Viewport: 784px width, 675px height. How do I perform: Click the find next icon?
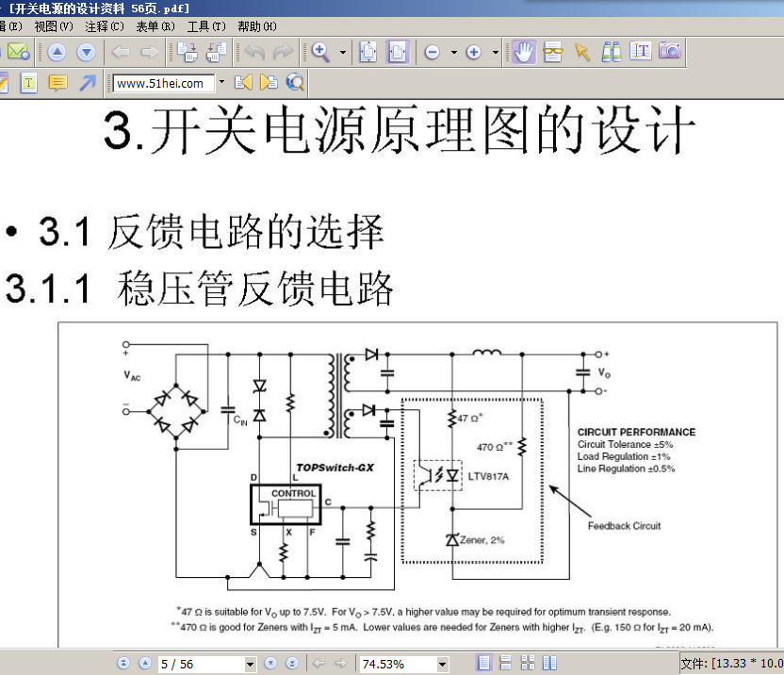coord(269,82)
